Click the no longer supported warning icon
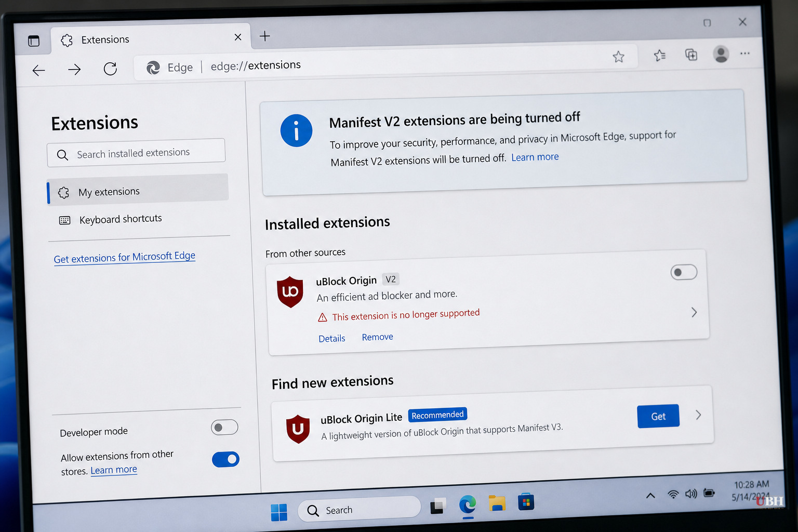798x532 pixels. click(323, 317)
